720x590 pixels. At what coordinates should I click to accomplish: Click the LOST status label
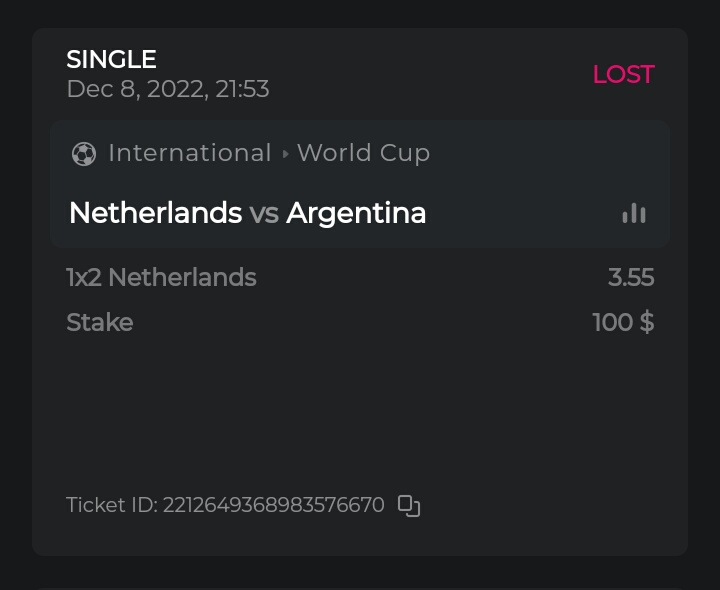coord(623,74)
